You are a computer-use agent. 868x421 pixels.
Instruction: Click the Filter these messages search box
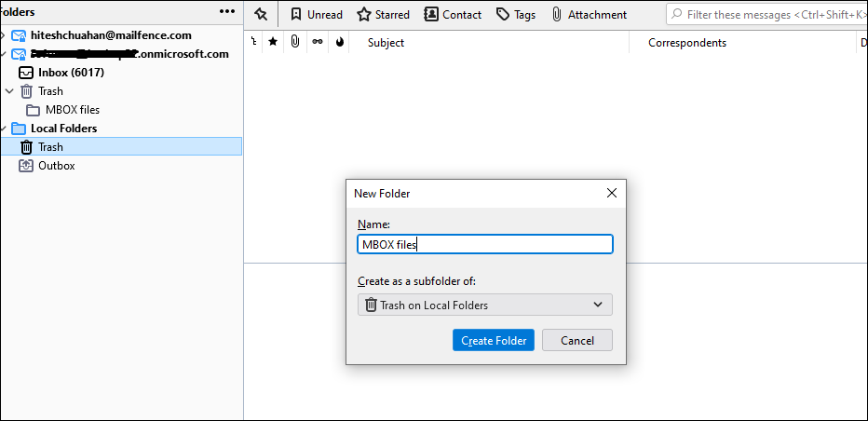[767, 14]
